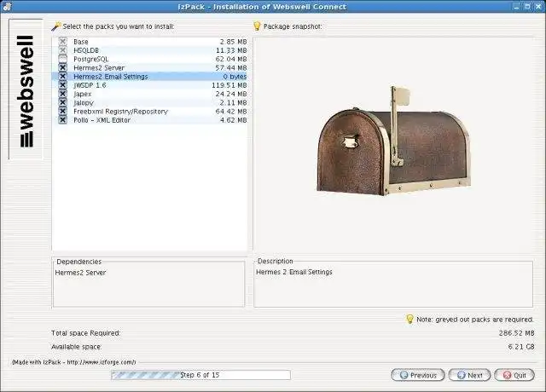
Task: Select the JWSDP 1.6 row text
Action: 90,85
